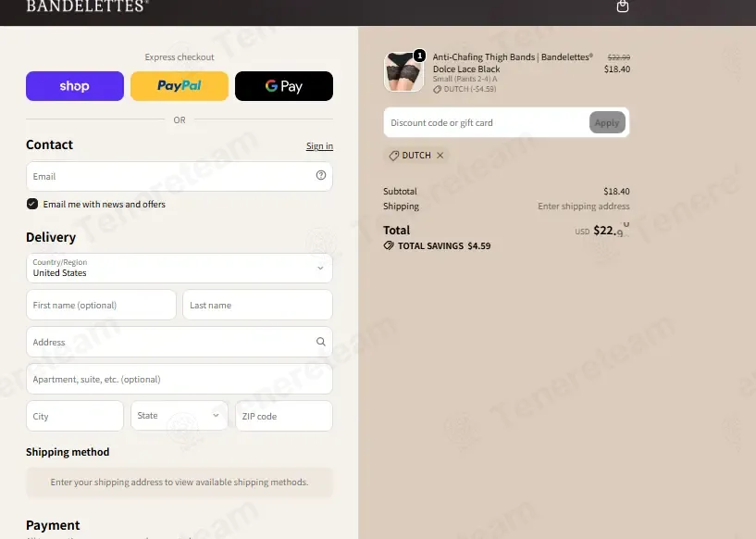The image size is (756, 539).
Task: Click the email help question-mark icon
Action: 320,175
